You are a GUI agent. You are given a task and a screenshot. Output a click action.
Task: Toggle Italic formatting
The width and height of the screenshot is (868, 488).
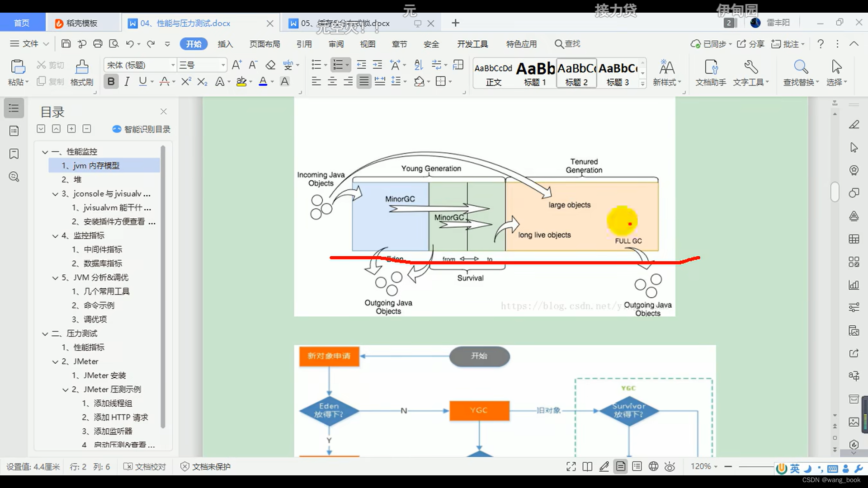click(127, 81)
